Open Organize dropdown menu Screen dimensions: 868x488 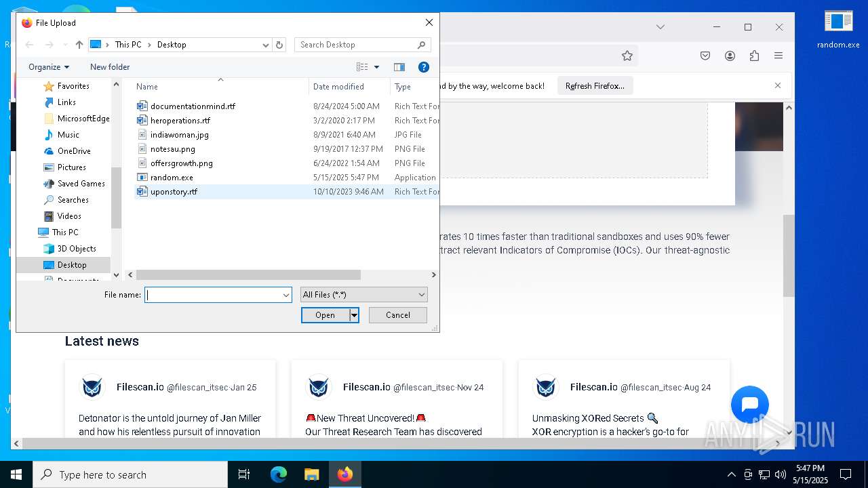49,67
